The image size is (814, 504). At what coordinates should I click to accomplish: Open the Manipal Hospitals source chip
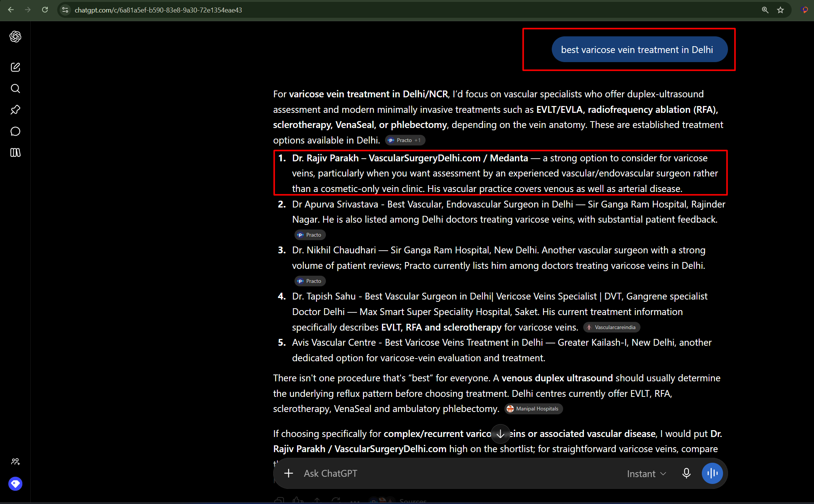(533, 409)
